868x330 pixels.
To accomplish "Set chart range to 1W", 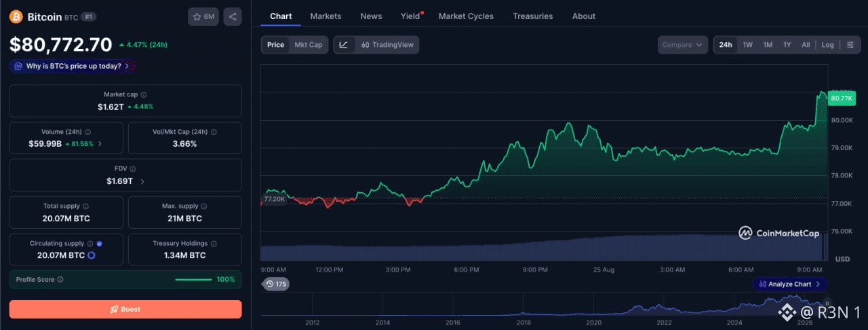I will click(748, 45).
